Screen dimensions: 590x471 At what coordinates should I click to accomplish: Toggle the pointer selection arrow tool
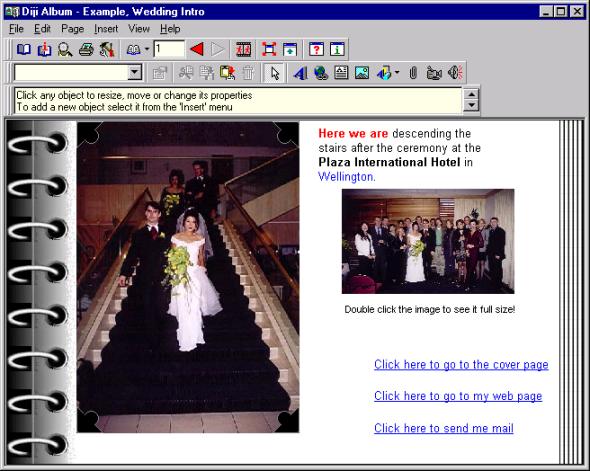tap(274, 73)
